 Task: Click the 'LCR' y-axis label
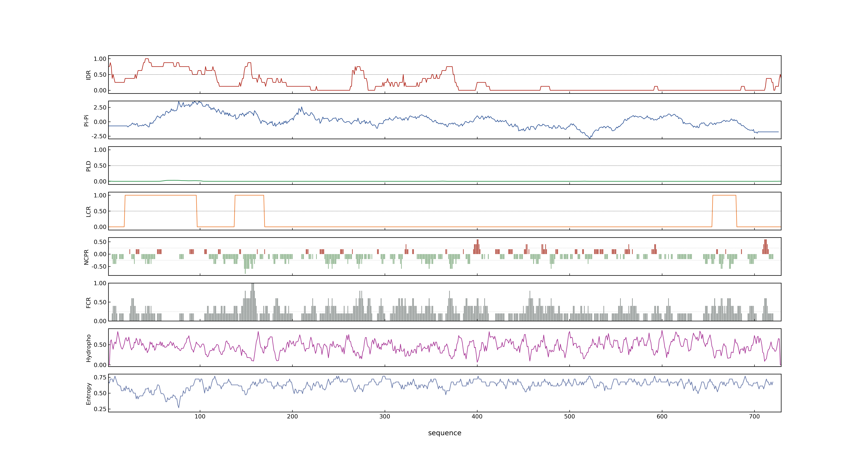point(88,212)
